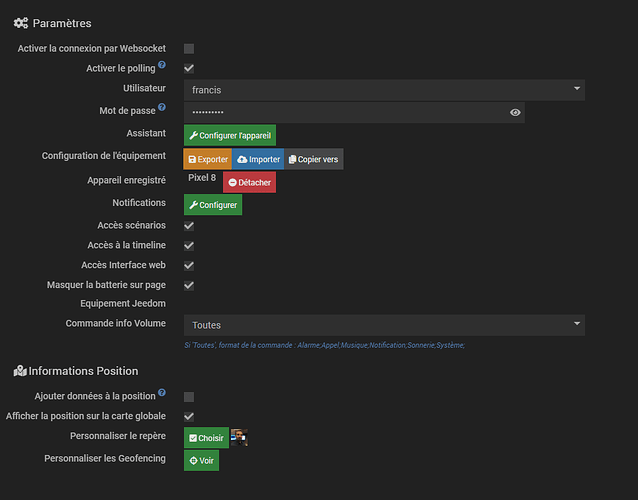Enable Ajouter données à la position checkbox
638x500 pixels.
[189, 397]
